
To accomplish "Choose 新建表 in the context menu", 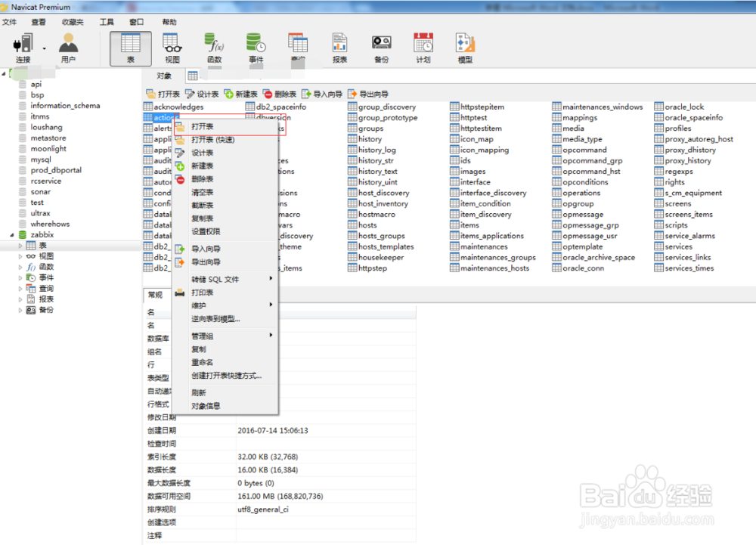I will pos(225,166).
